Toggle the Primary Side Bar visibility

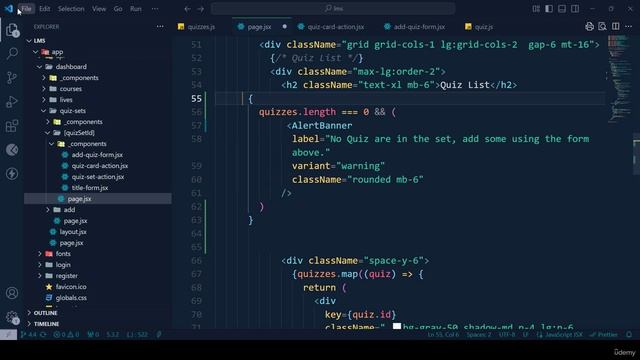[549, 9]
